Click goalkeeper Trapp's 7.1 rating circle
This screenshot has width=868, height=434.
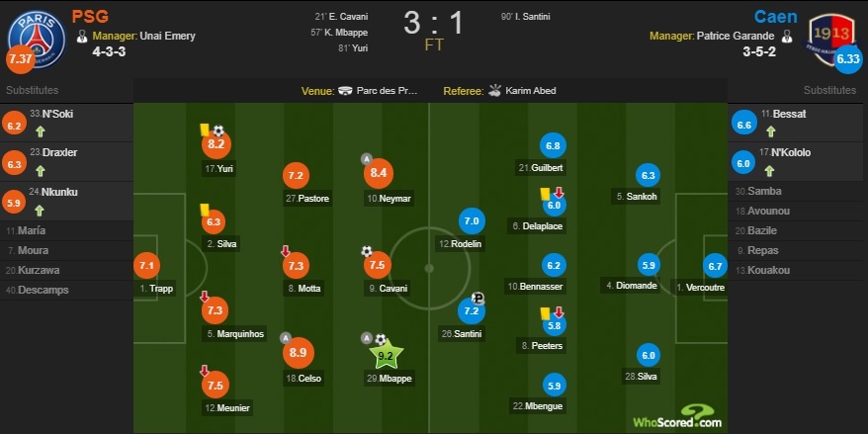(x=146, y=266)
